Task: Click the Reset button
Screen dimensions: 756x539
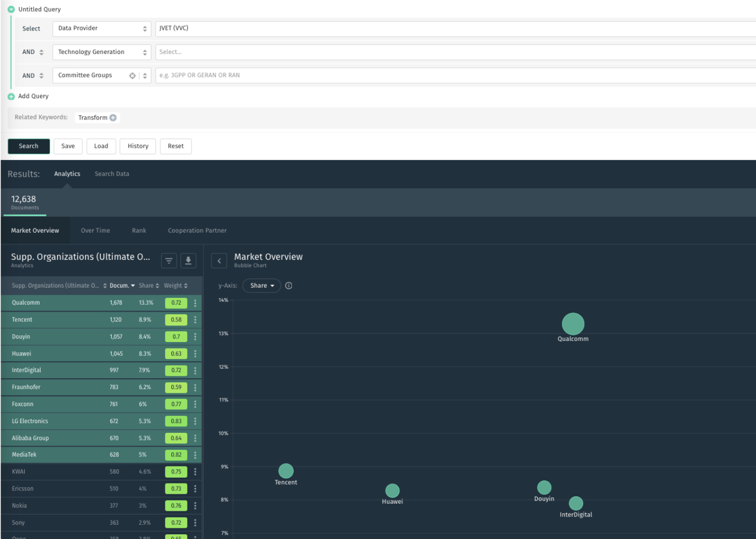Action: (x=176, y=146)
